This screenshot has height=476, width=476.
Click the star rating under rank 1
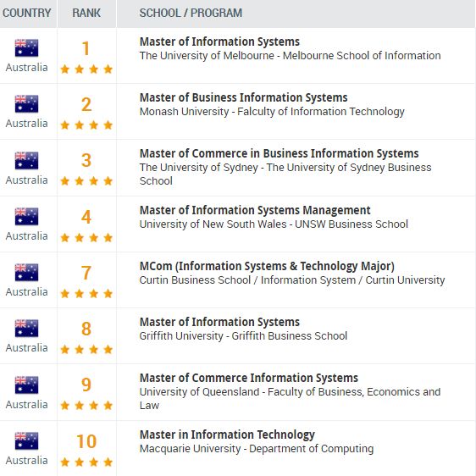(x=86, y=69)
